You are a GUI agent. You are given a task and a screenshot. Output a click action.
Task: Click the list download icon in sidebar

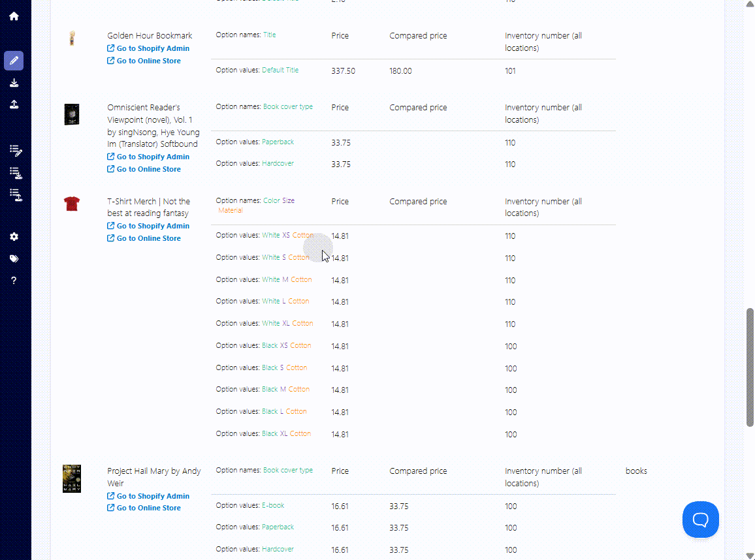(16, 173)
